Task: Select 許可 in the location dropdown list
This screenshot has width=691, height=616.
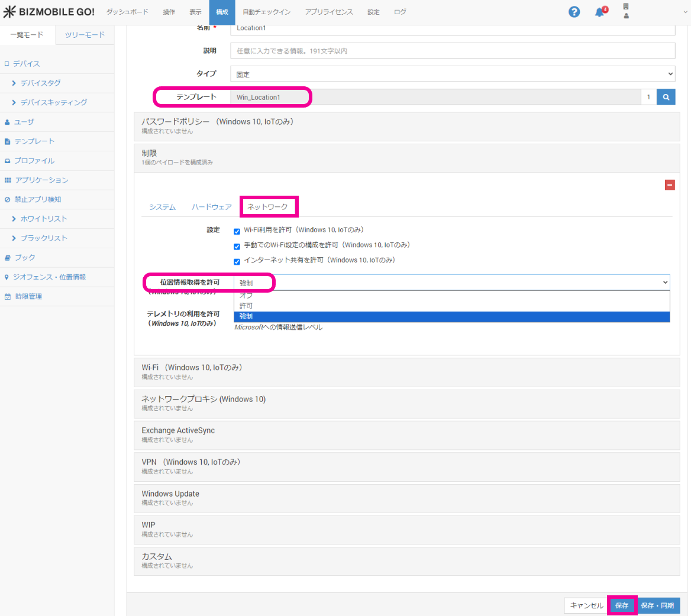Action: (246, 306)
